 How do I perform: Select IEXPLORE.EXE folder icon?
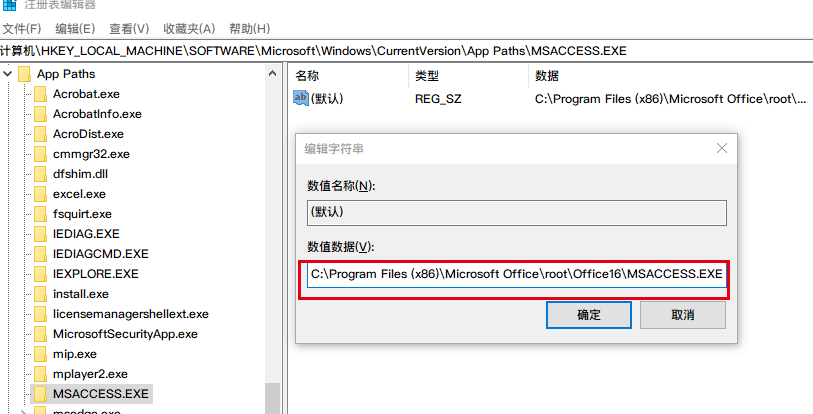pos(40,274)
